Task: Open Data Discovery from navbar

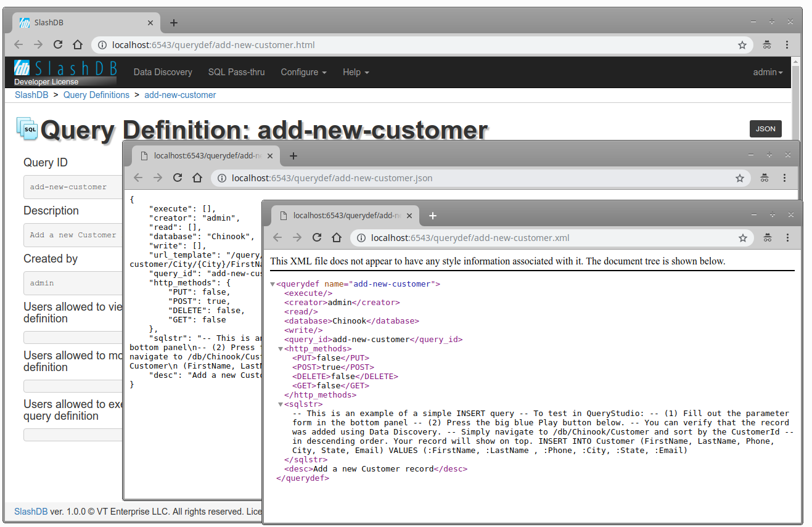Action: (x=163, y=72)
